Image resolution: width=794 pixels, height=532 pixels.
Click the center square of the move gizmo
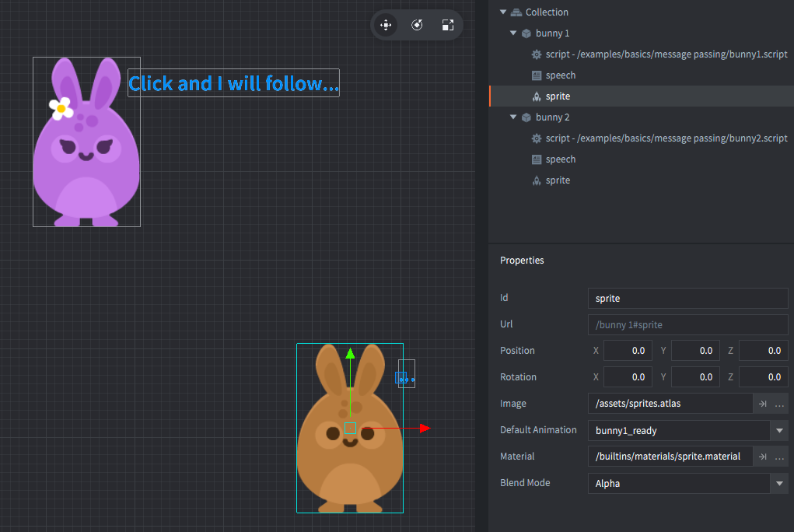tap(350, 428)
